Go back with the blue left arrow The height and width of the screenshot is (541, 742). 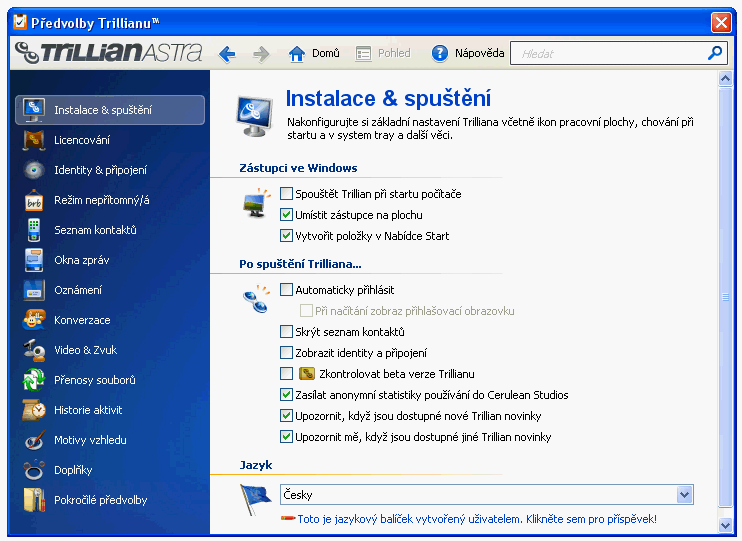point(227,54)
